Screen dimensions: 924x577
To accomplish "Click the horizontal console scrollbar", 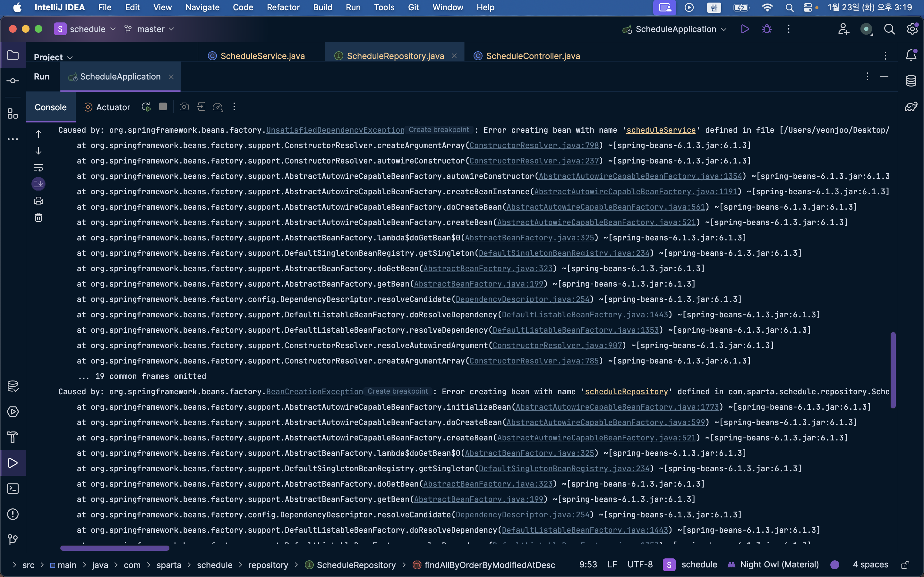I will pos(115,548).
